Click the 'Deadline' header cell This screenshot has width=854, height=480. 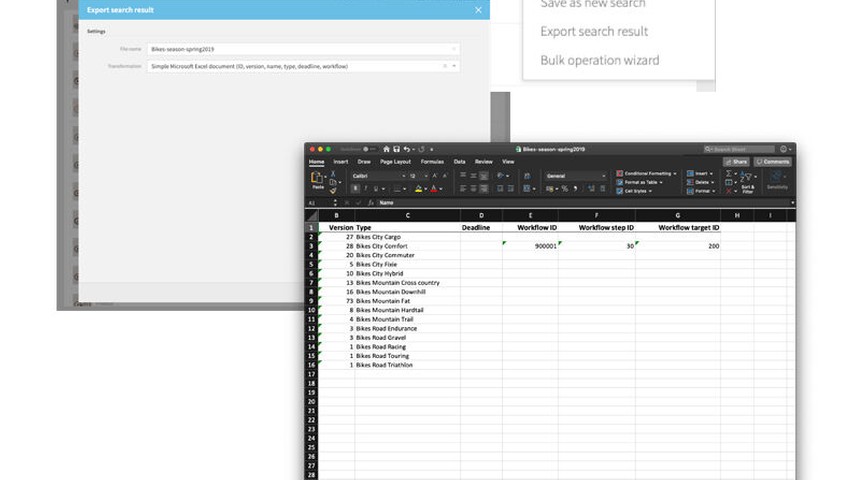click(481, 228)
